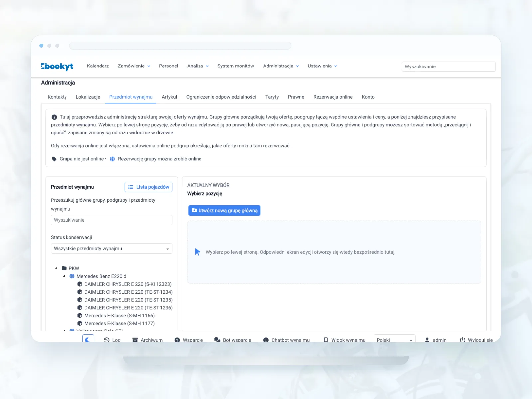Open the Log history icon
The image size is (532, 399).
click(107, 340)
